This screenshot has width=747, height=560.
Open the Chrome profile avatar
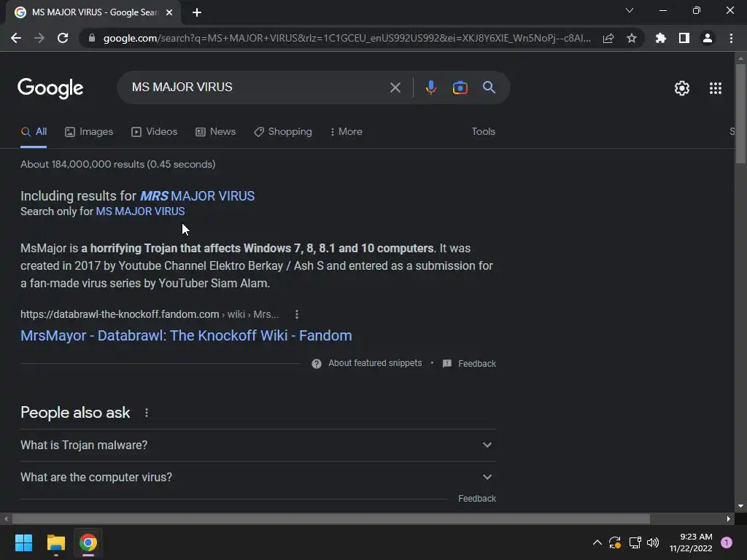click(x=708, y=38)
